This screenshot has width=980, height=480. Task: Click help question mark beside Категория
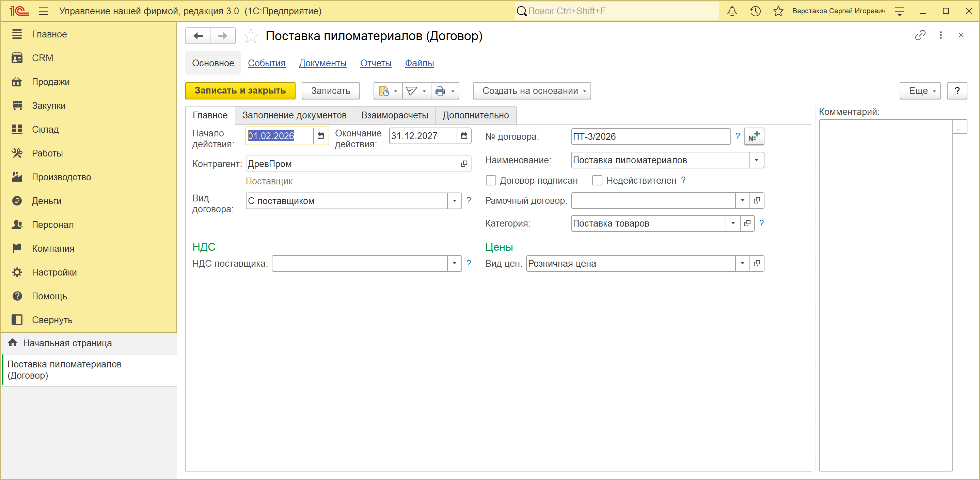[761, 223]
